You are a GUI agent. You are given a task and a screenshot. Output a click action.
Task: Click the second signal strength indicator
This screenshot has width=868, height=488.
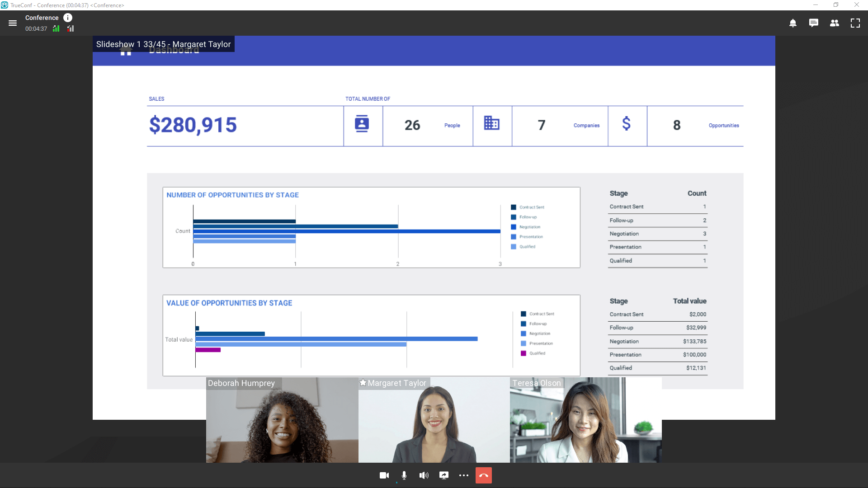click(70, 28)
